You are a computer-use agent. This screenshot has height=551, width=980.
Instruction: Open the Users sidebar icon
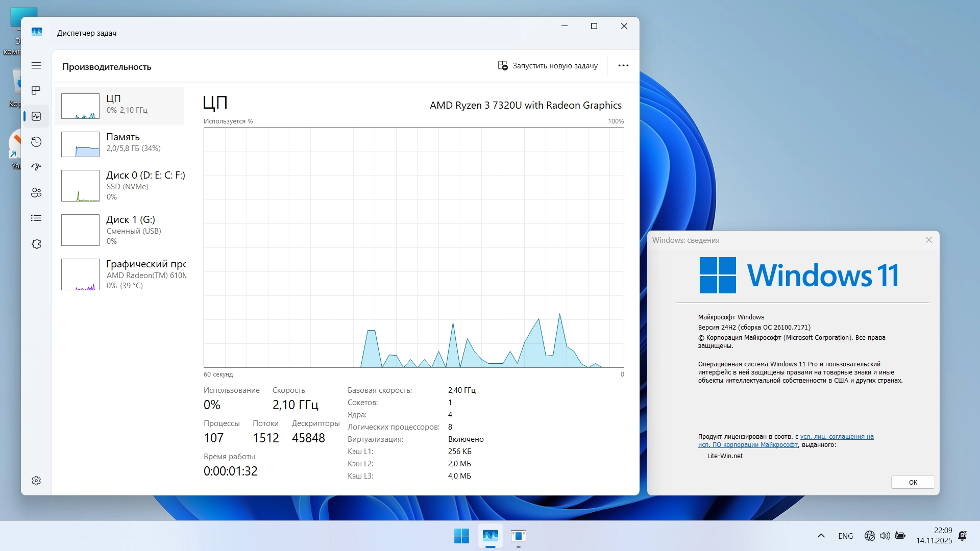(36, 193)
